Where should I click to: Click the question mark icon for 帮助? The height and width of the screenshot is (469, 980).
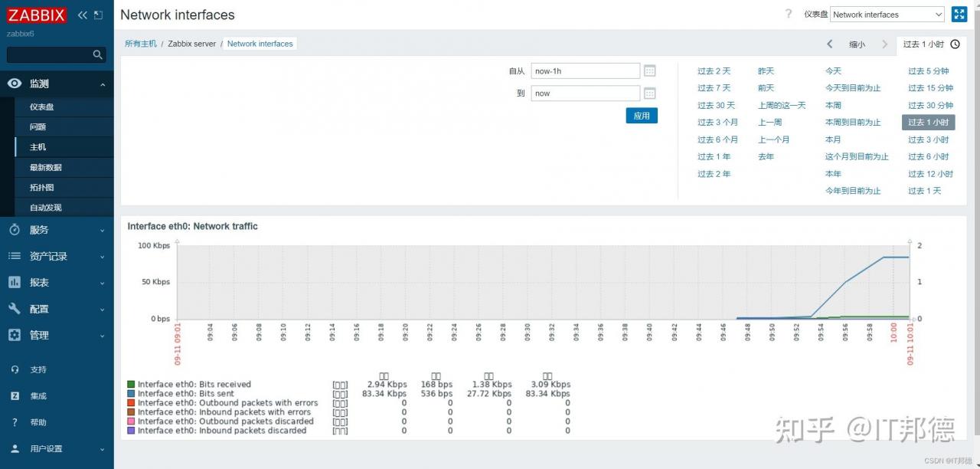point(15,422)
